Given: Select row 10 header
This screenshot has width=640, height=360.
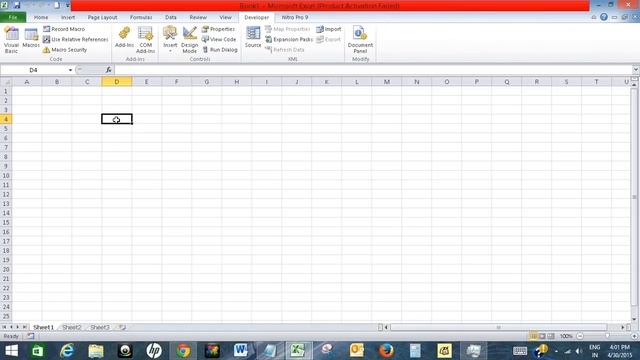Looking at the screenshot, I should click(6, 176).
